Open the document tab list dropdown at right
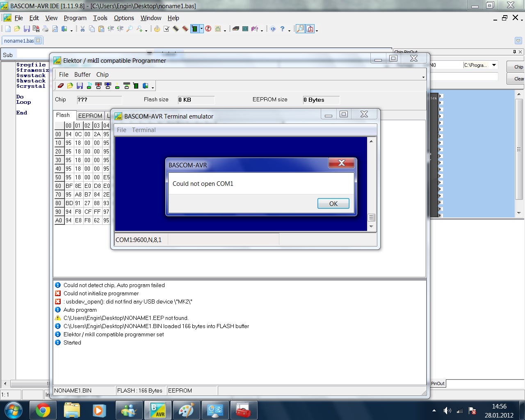Screen dimensions: 525x420 (x=518, y=41)
